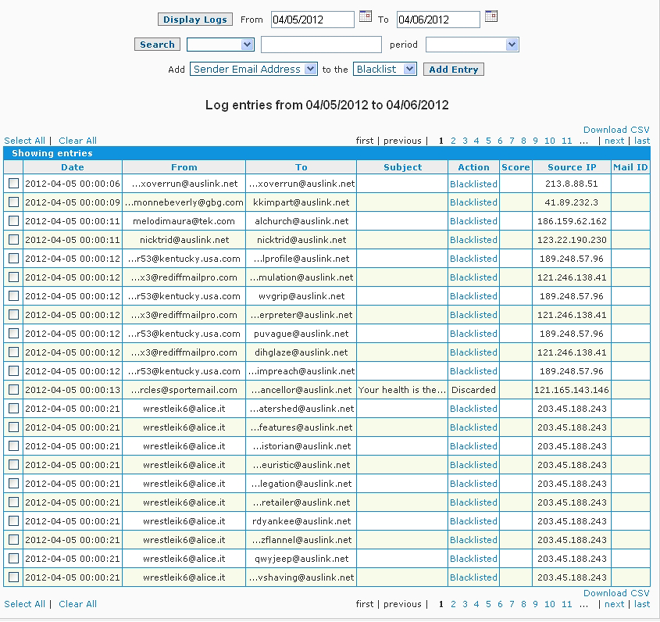Click the 2012-04-05 00:00:13 date cell
660x622 pixels.
[72, 390]
